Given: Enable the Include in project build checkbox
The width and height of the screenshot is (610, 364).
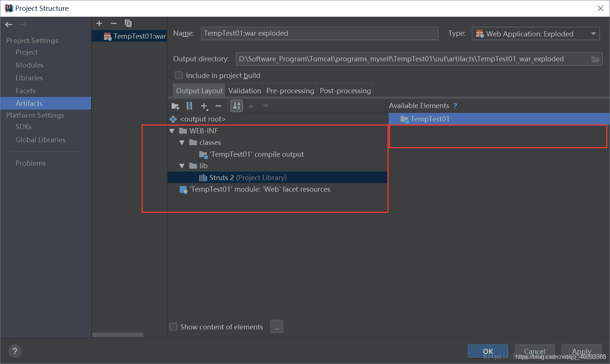Looking at the screenshot, I should pos(178,75).
